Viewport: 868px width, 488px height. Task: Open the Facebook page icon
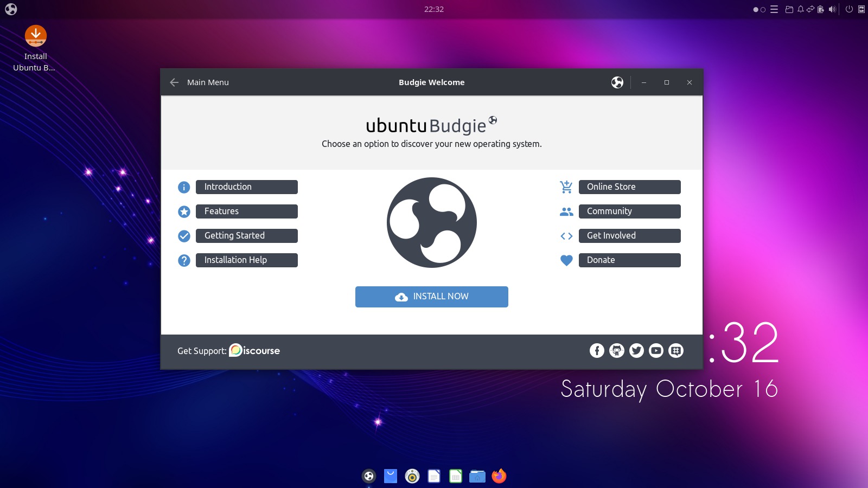click(597, 351)
